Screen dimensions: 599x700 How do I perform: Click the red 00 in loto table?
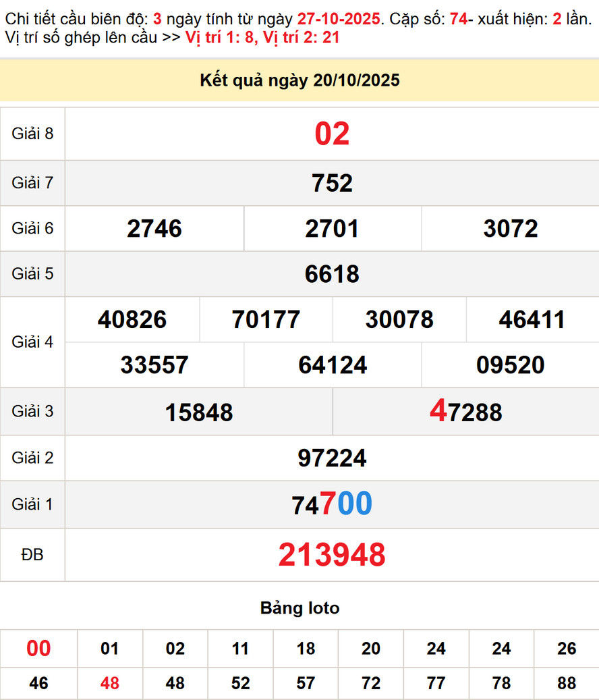tap(38, 649)
